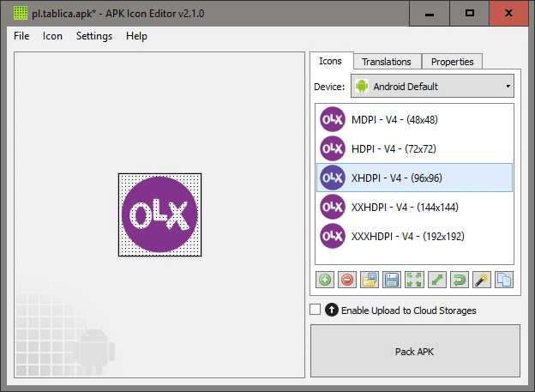Click the four green arrows scale button
Viewport: 535px width, 392px height.
click(x=414, y=280)
